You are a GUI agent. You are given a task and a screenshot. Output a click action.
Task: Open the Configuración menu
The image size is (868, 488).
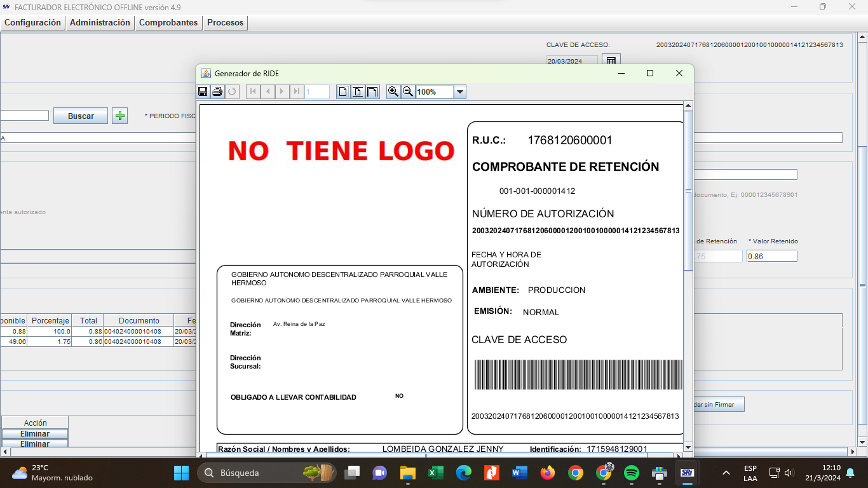pos(32,22)
